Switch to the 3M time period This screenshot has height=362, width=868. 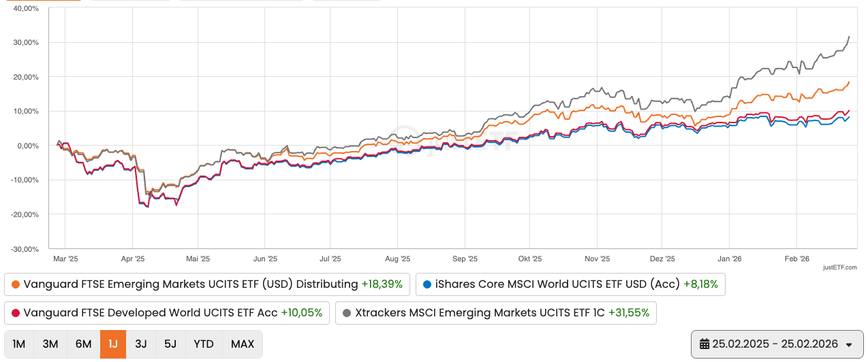[50, 344]
